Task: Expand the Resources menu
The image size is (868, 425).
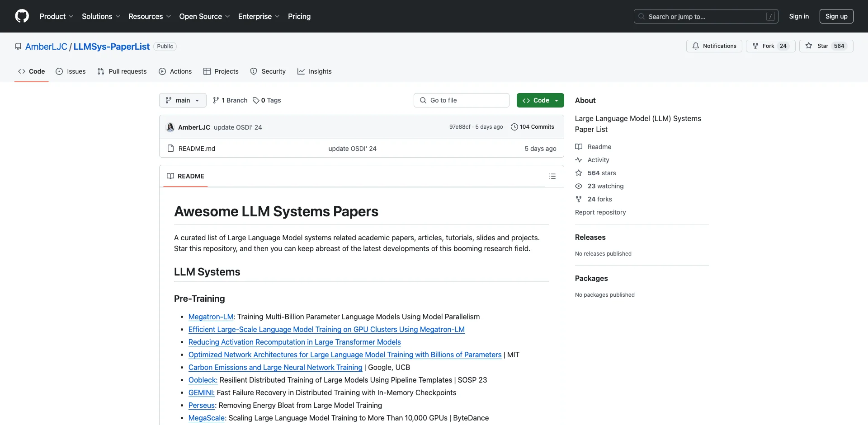Action: tap(150, 16)
